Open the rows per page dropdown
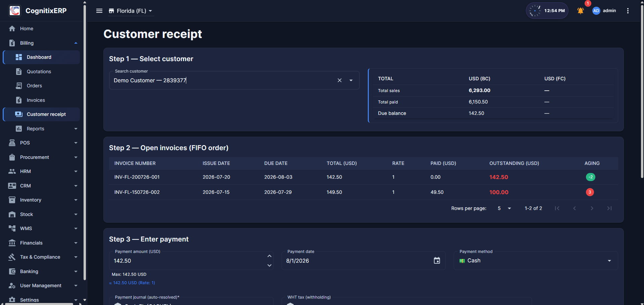Viewport: 644px width, 305px height. [504, 208]
